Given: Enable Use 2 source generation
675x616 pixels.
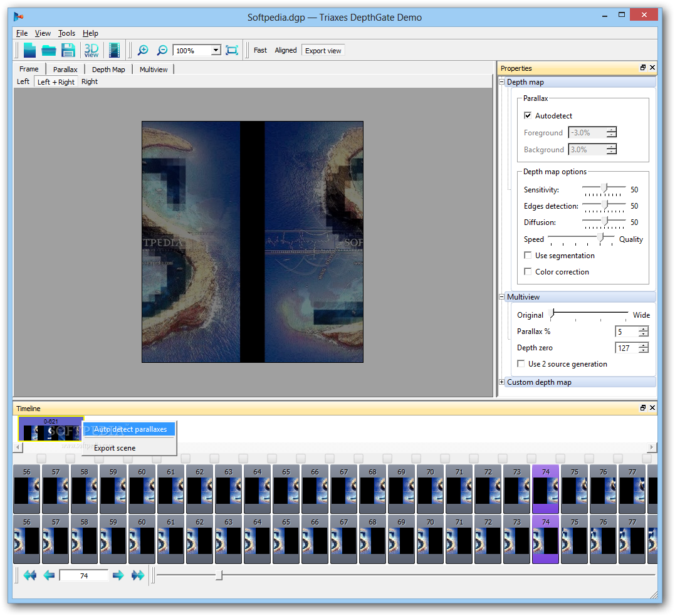Looking at the screenshot, I should (521, 363).
